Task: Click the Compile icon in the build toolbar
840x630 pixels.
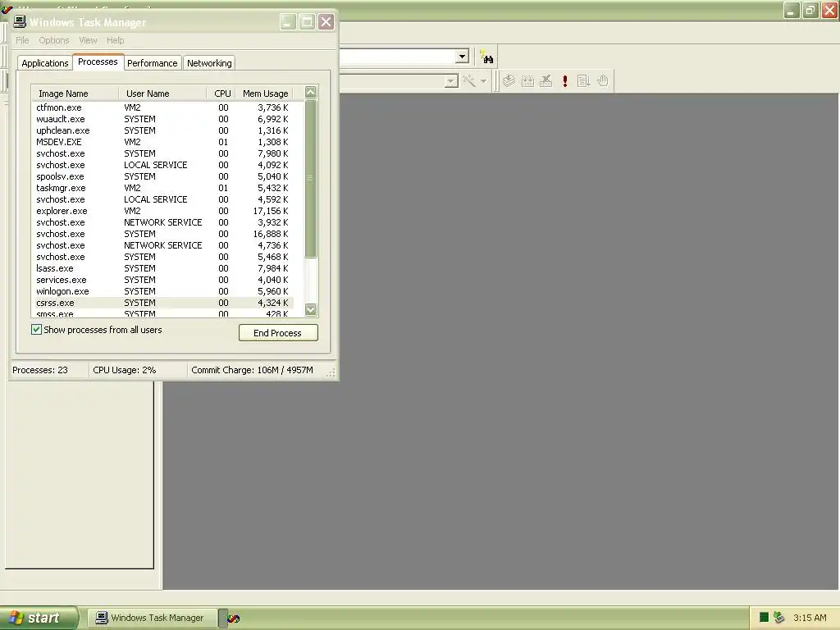Action: (509, 81)
